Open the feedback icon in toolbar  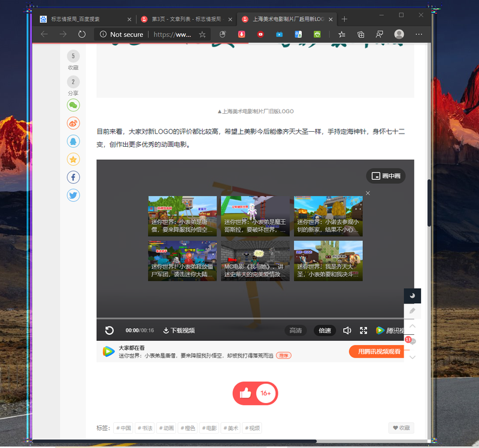click(380, 34)
